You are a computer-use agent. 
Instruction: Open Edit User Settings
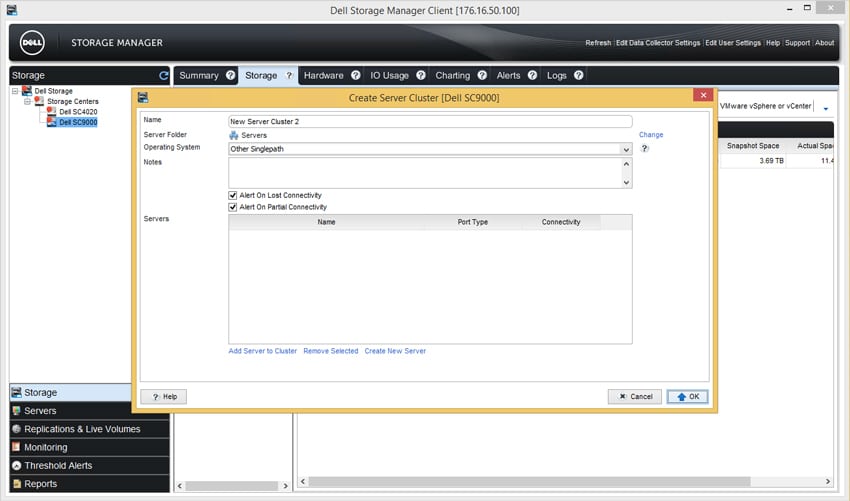pyautogui.click(x=733, y=43)
